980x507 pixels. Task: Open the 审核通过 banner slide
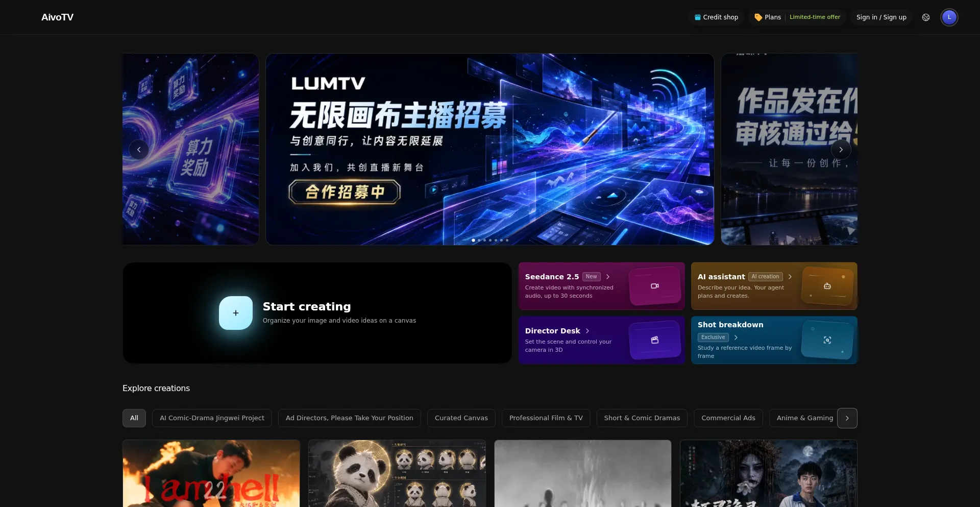789,149
